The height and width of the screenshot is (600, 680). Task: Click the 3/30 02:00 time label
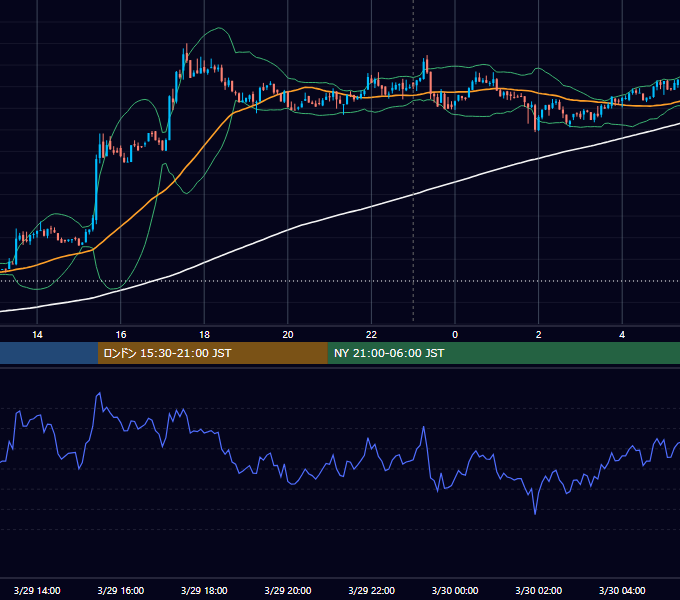[538, 590]
